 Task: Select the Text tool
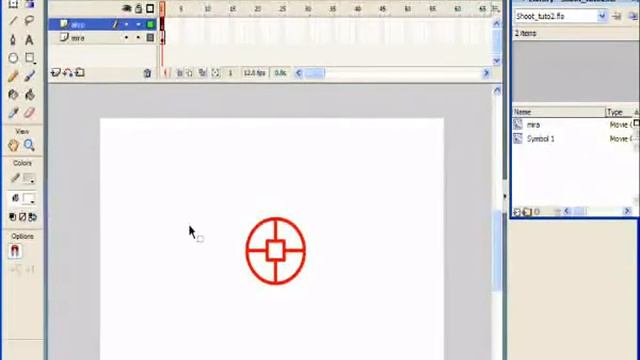tap(29, 40)
